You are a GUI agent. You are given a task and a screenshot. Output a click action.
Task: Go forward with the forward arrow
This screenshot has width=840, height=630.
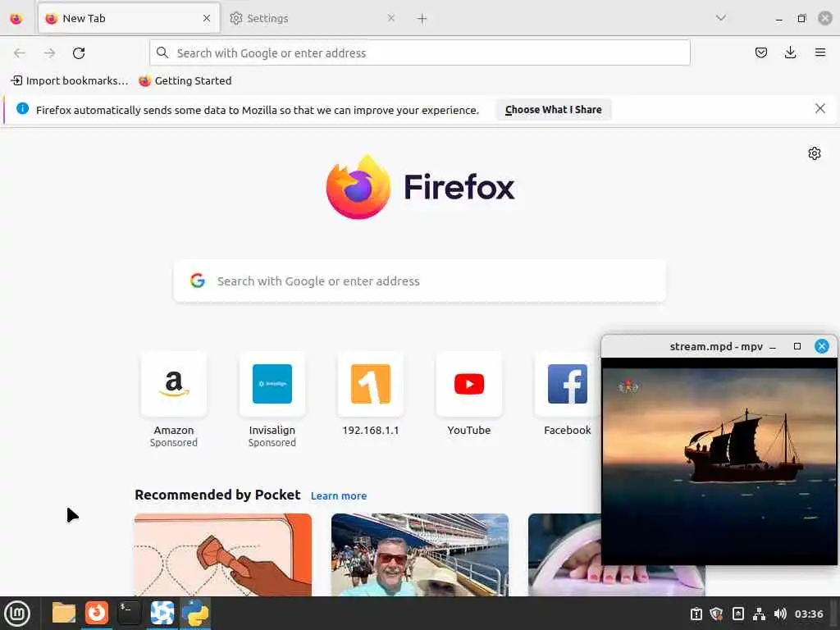tap(49, 53)
